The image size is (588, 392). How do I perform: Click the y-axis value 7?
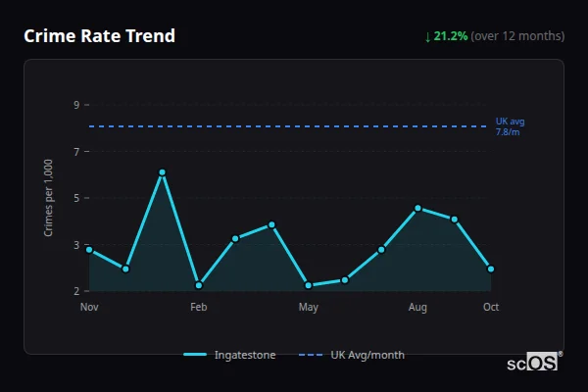(x=76, y=152)
